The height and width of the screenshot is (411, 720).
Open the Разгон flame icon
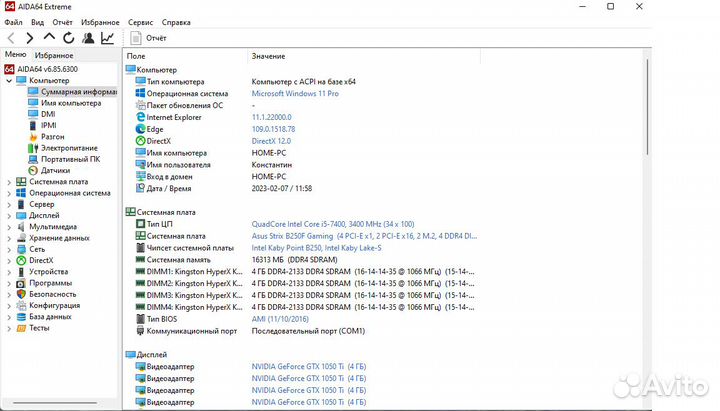coord(33,137)
